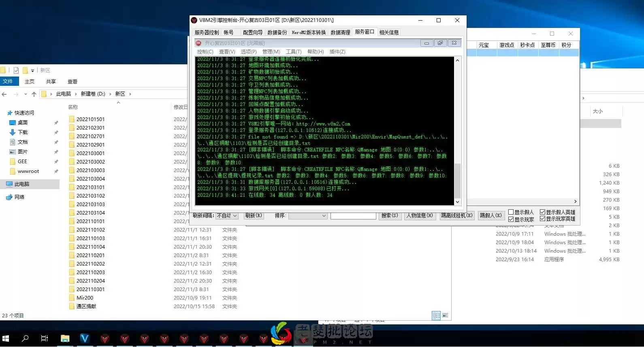Click the sort arrow above 名称 column
Image resolution: width=644 pixels, height=347 pixels.
(x=118, y=103)
